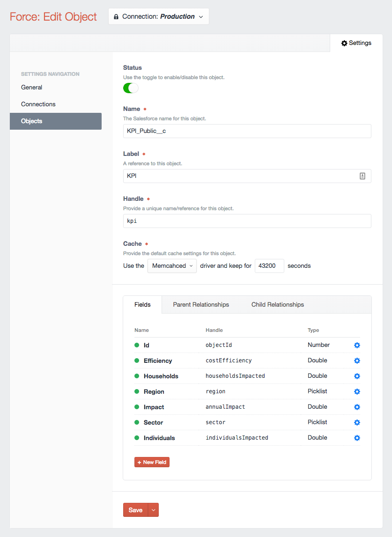The height and width of the screenshot is (537, 392).
Task: Click the objectId handle text
Action: point(219,345)
